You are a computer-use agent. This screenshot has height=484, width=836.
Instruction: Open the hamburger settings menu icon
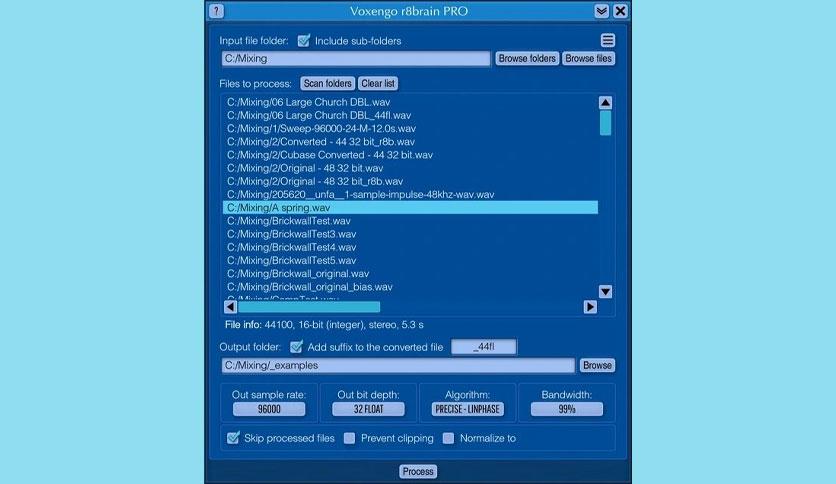tap(608, 41)
